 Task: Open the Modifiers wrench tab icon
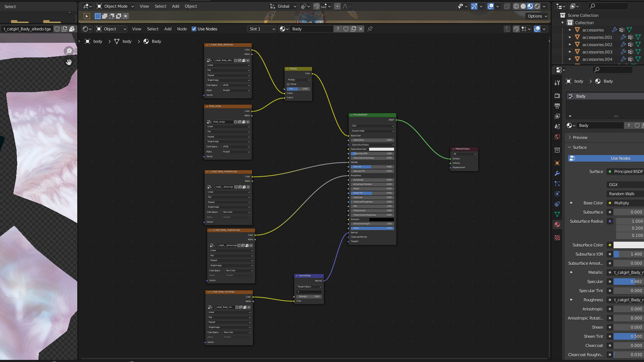click(x=557, y=173)
